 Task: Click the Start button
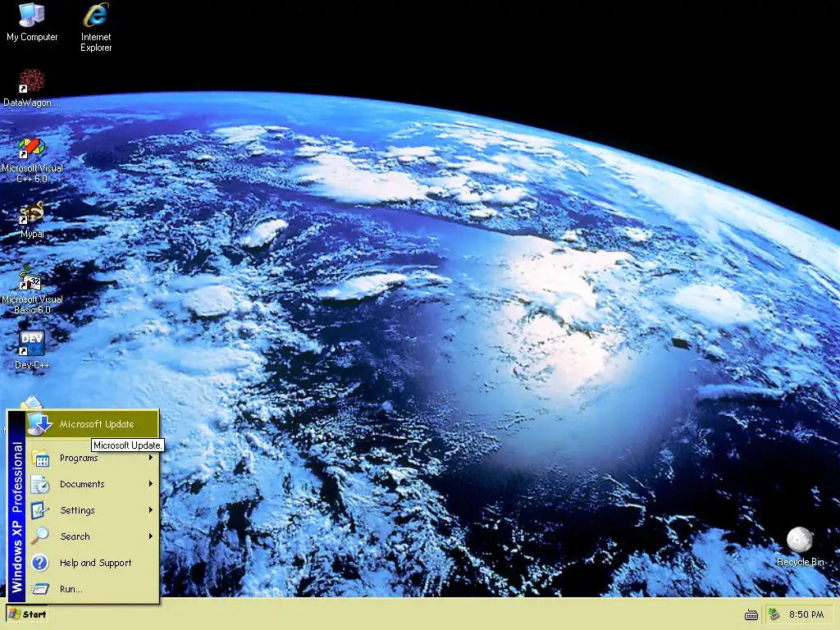pyautogui.click(x=27, y=614)
